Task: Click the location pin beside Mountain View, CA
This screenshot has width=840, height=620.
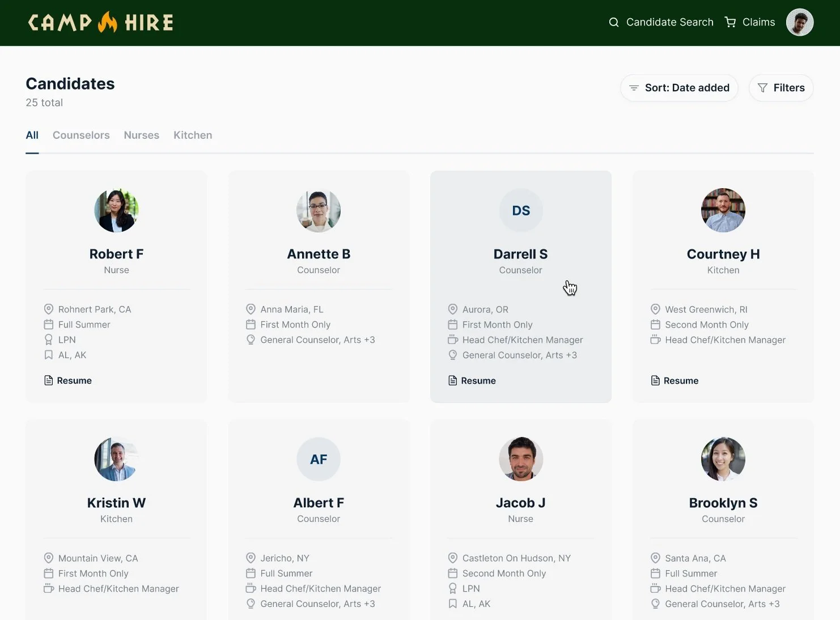Action: click(x=49, y=558)
